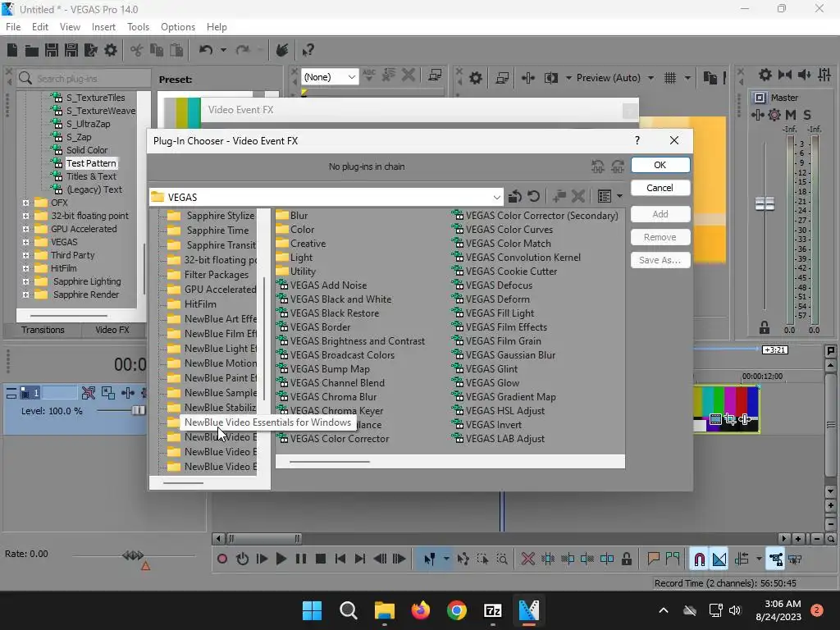Open Google Chrome from taskbar
Screen dimensions: 840x630
tap(456, 610)
